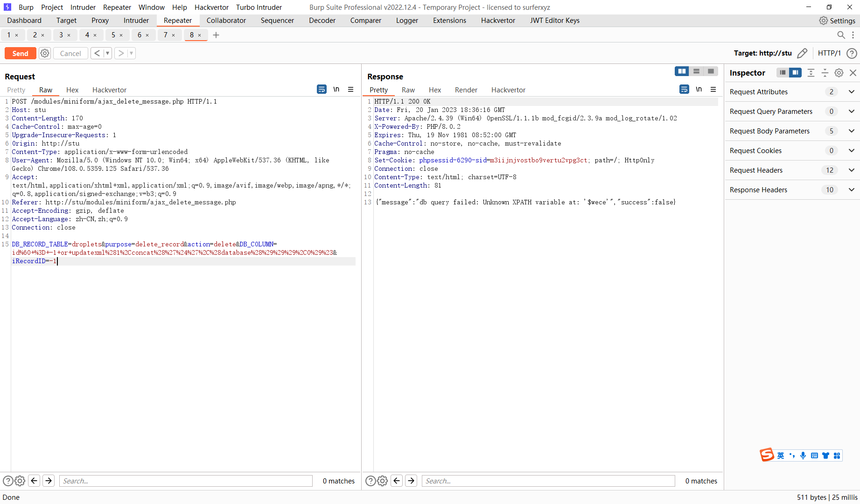Switch request view to Hex
Viewport: 860px width, 504px height.
click(x=72, y=90)
